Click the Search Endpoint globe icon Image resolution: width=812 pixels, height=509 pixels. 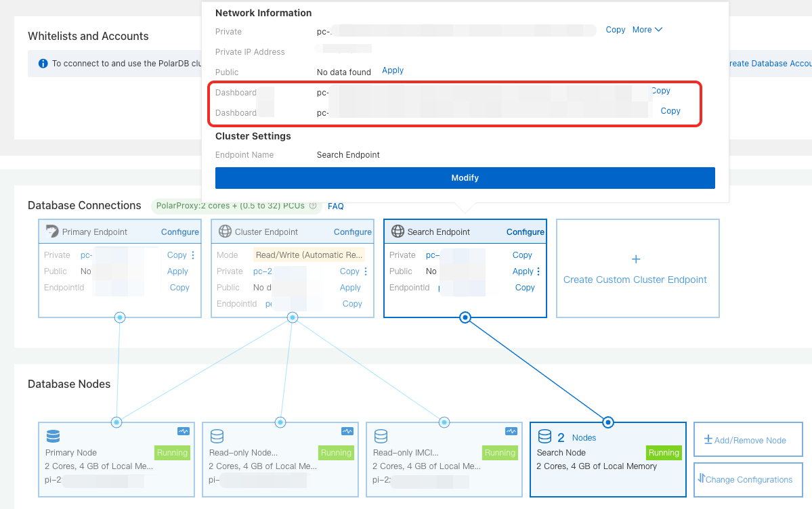pyautogui.click(x=398, y=231)
